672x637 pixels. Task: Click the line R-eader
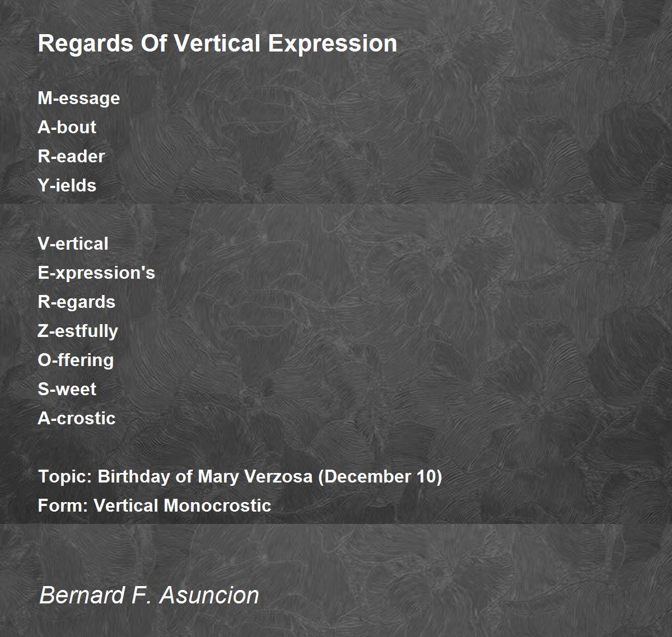[x=71, y=156]
